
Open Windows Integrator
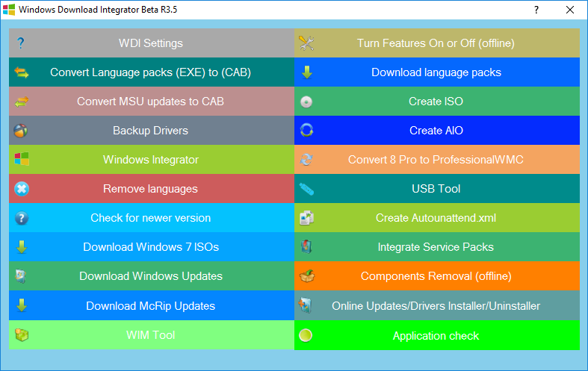pos(152,160)
